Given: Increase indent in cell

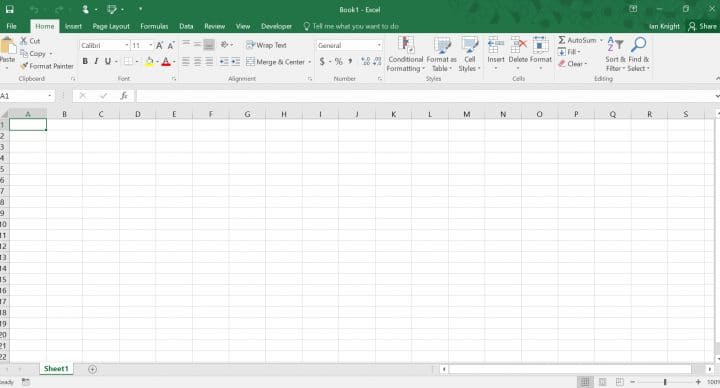Looking at the screenshot, I should pos(235,61).
